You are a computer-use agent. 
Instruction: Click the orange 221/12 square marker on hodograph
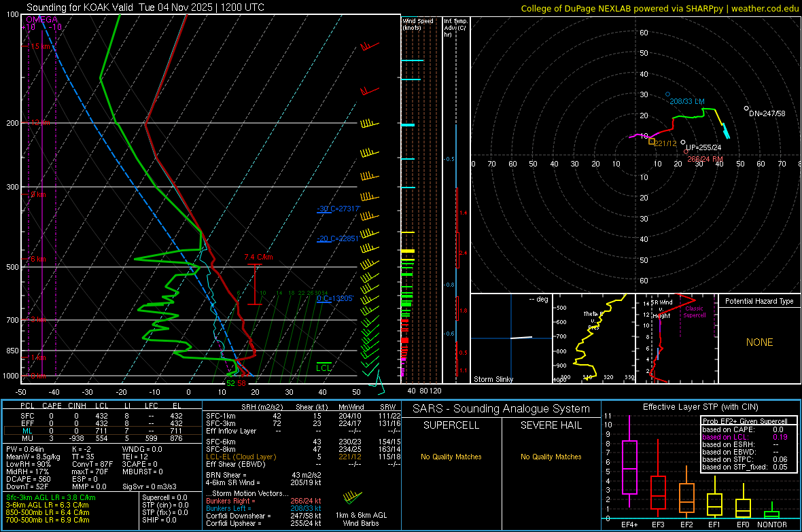[x=652, y=141]
